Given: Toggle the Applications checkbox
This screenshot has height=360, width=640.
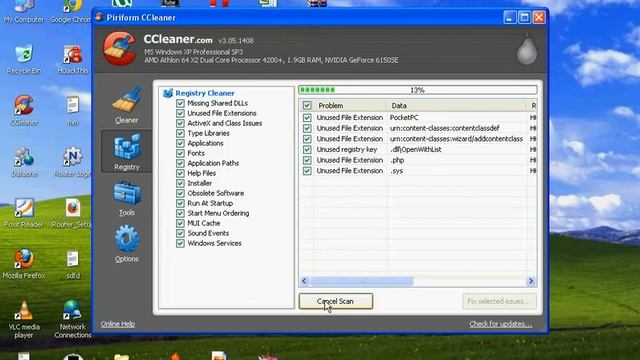Looking at the screenshot, I should [180, 143].
